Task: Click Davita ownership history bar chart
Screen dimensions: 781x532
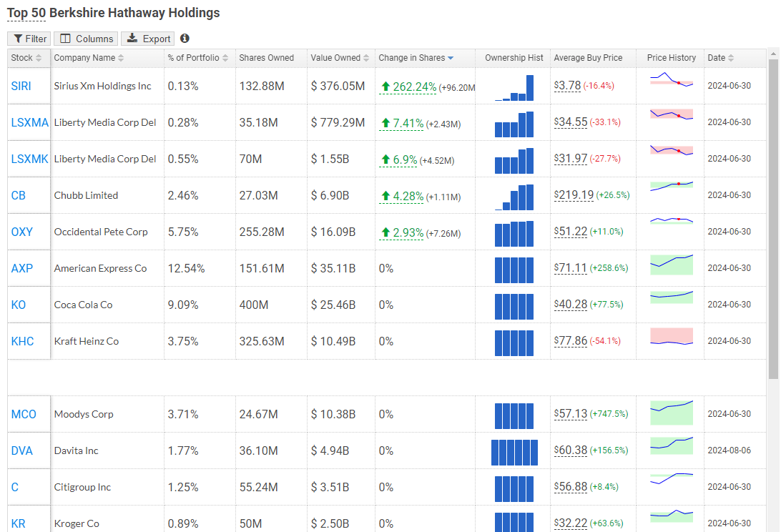Action: (x=514, y=453)
